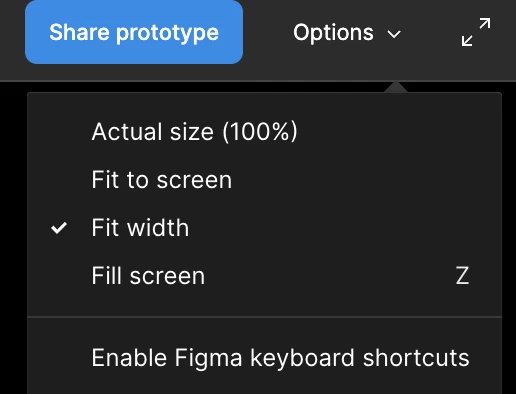The image size is (516, 394).
Task: Share this prototype using the blue button
Action: (134, 32)
